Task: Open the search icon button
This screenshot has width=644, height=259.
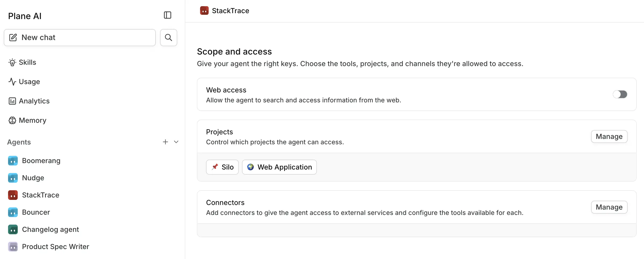Action: [x=168, y=38]
